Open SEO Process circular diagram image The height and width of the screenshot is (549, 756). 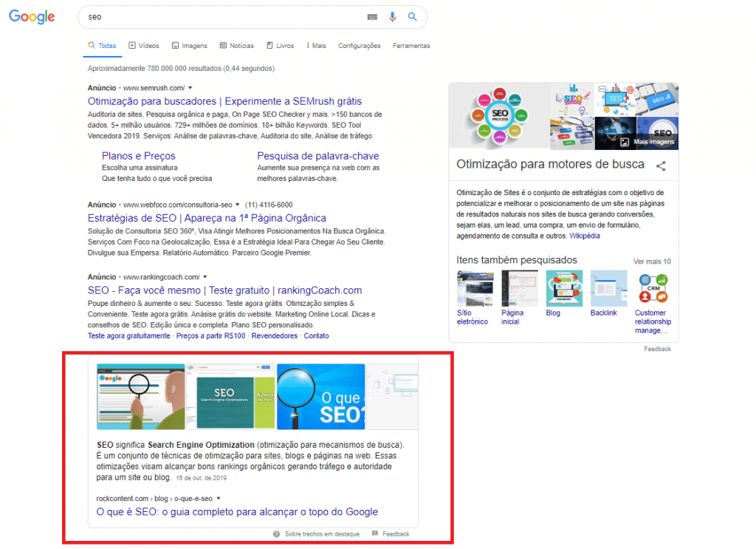tap(500, 116)
